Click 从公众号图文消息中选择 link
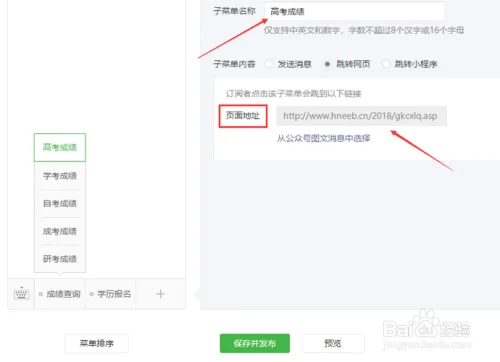 tap(323, 138)
